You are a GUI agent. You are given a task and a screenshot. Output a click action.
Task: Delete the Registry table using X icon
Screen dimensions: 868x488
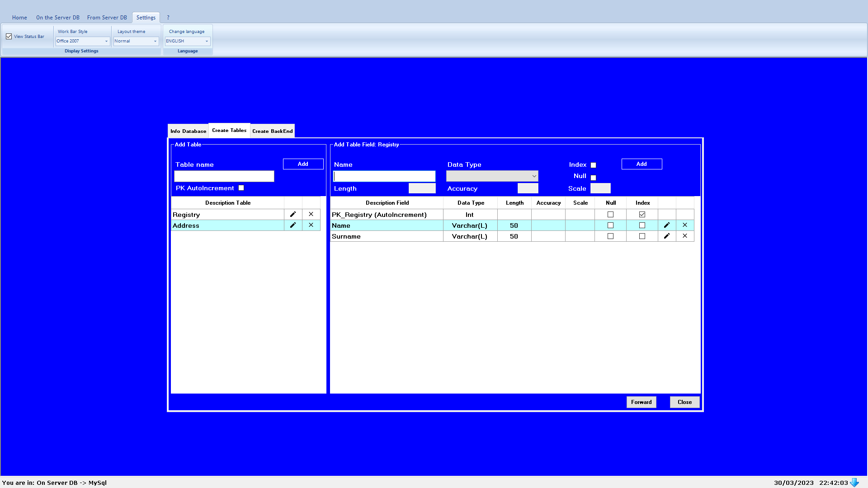[311, 214]
